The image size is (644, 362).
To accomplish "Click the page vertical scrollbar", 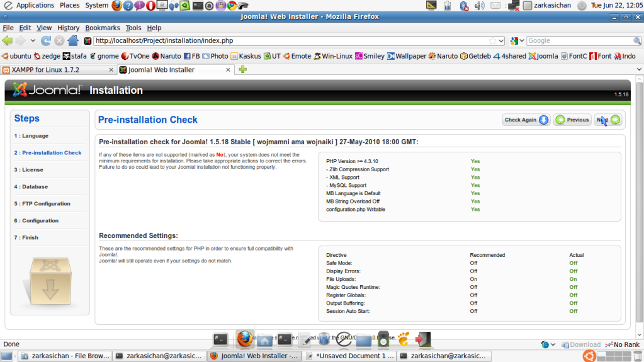I will coord(640,203).
